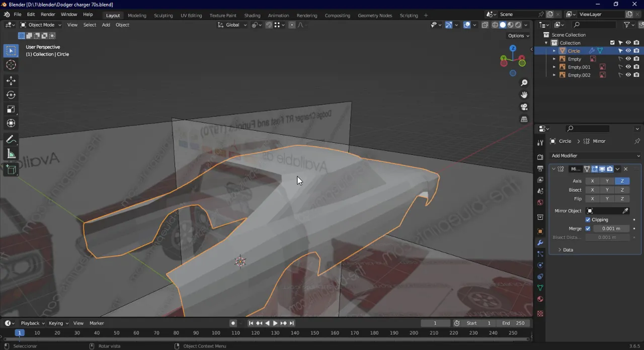Toggle the snapping magnet
This screenshot has height=350, width=644.
pos(269,25)
